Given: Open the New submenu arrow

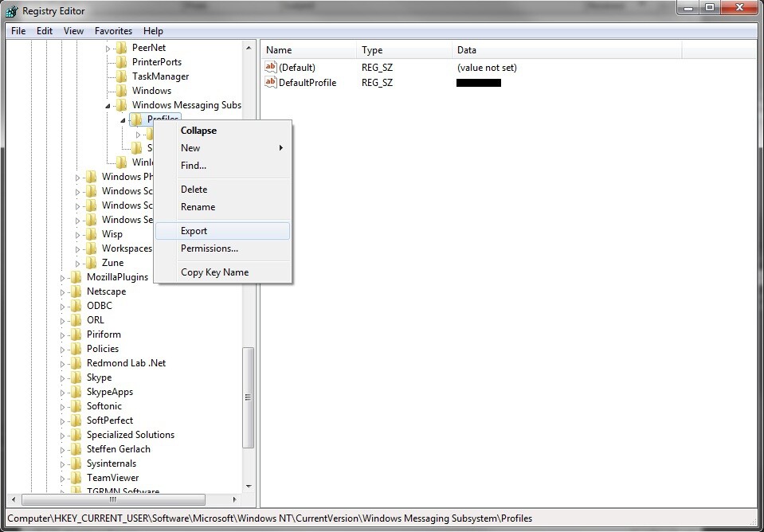Looking at the screenshot, I should pos(281,148).
